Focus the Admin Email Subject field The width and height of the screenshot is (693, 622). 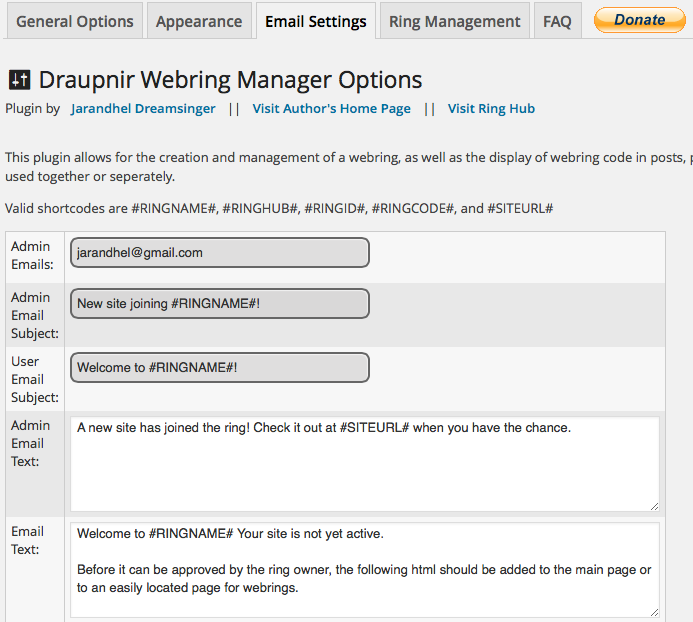(220, 304)
